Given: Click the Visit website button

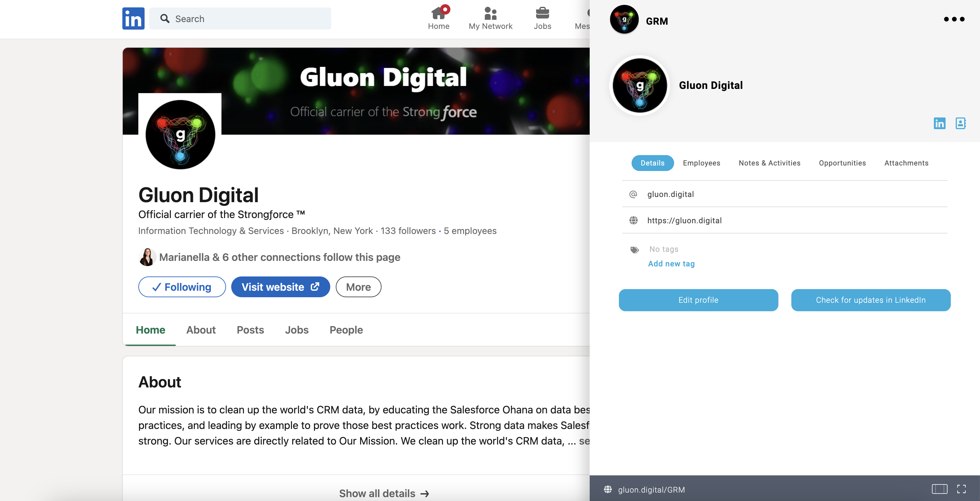Looking at the screenshot, I should [280, 287].
